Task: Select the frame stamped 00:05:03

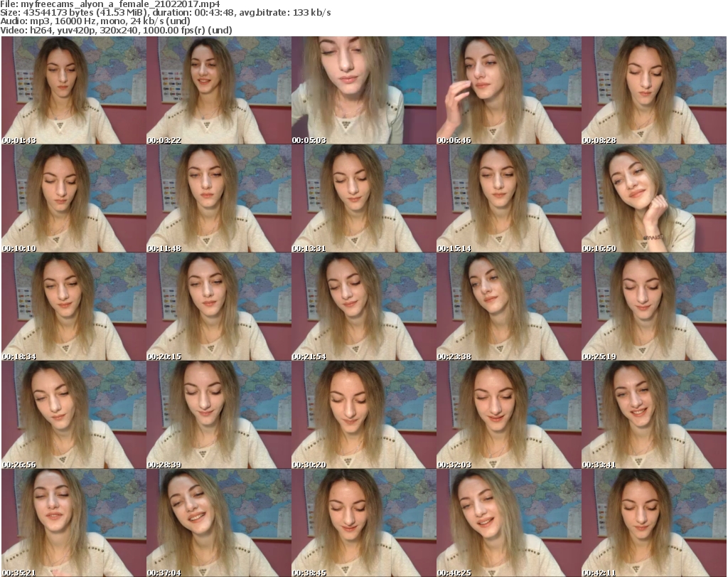Action: (364, 90)
